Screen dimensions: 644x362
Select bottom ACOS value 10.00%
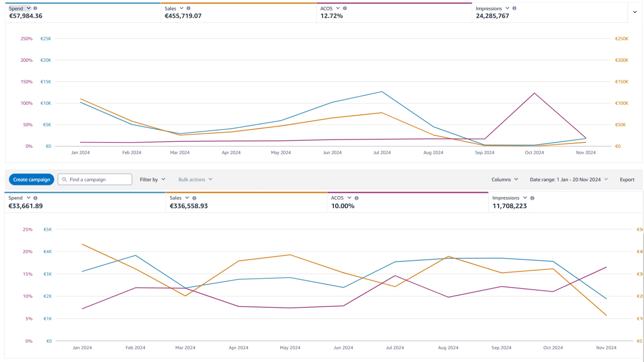click(343, 206)
